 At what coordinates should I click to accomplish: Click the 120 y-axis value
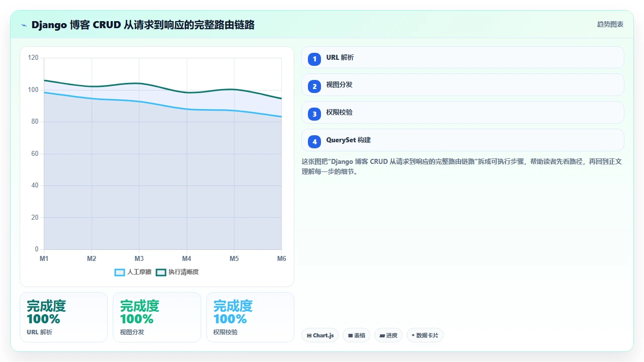coord(33,58)
